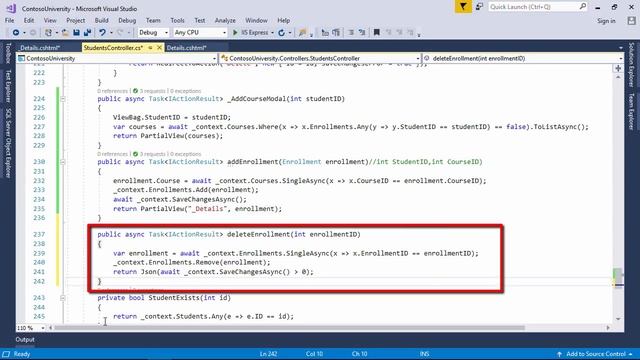Open the Test Explorer side tab
The image size is (640, 360).
(x=7, y=86)
